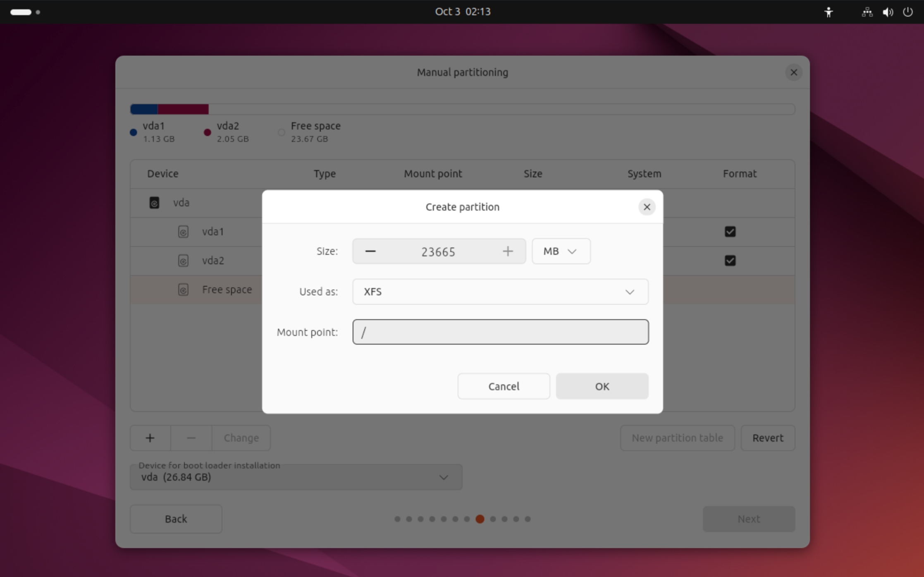Image resolution: width=924 pixels, height=577 pixels.
Task: Click the minus icon to decrease partition size
Action: tap(370, 251)
